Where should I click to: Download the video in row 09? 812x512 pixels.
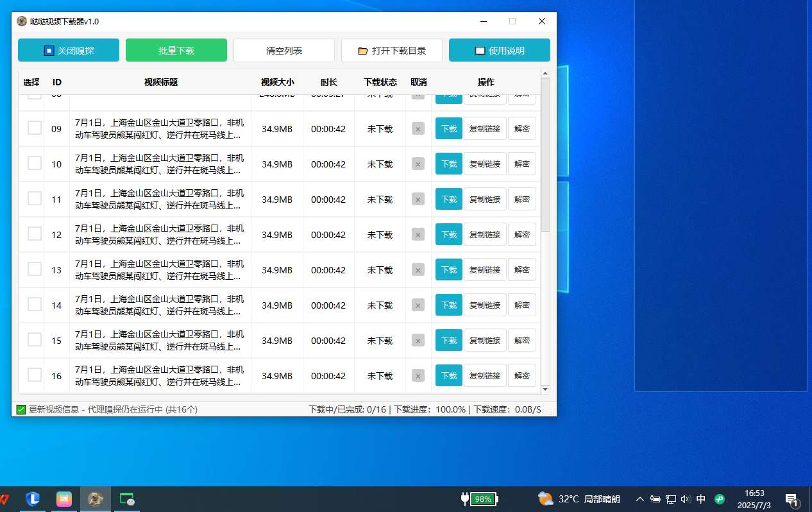449,128
